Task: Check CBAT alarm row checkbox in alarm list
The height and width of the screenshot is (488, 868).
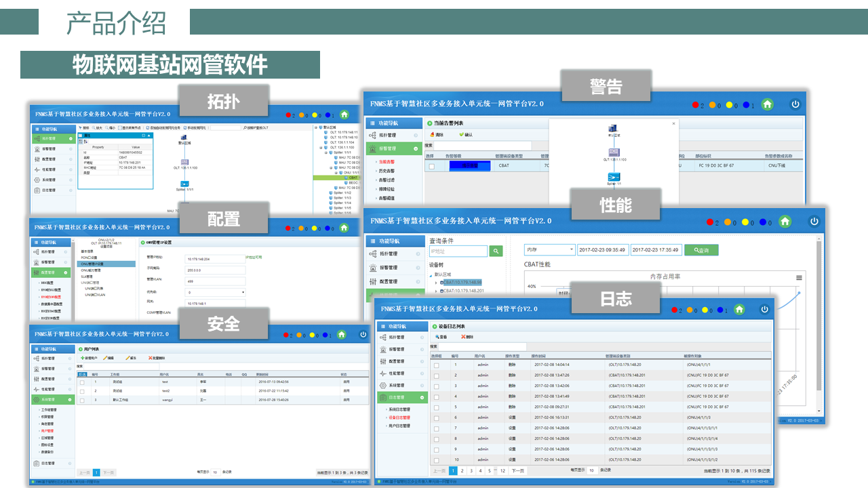Action: pyautogui.click(x=431, y=165)
